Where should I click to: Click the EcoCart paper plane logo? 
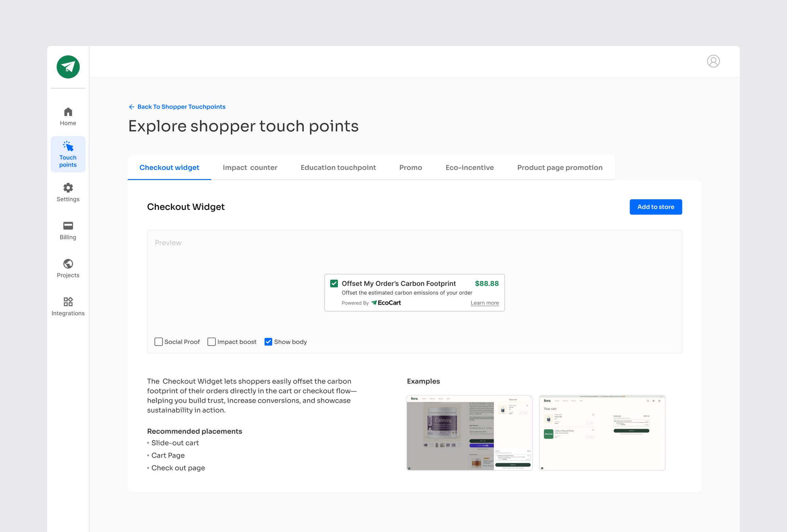point(68,67)
